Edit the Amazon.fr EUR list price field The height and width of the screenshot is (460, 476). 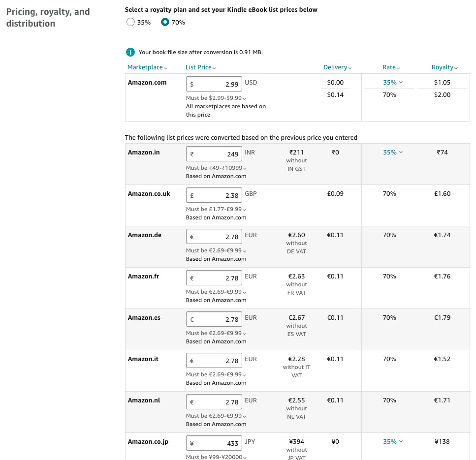click(214, 277)
